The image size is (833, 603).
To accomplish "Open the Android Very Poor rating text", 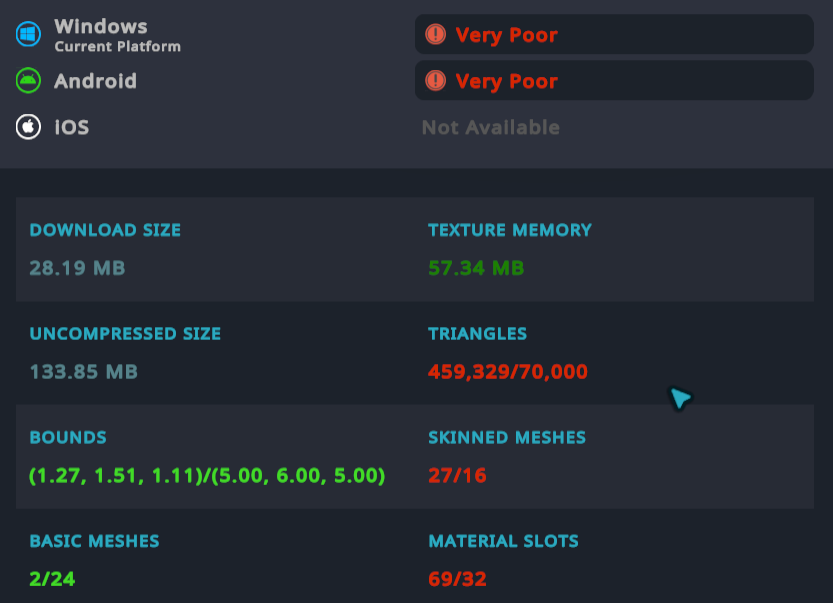I will (x=506, y=81).
